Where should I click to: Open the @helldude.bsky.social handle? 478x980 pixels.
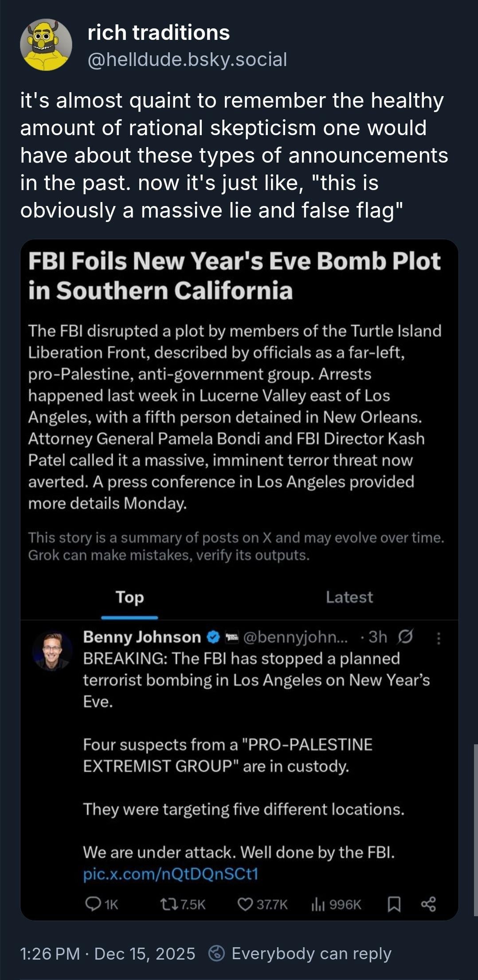coord(187,59)
